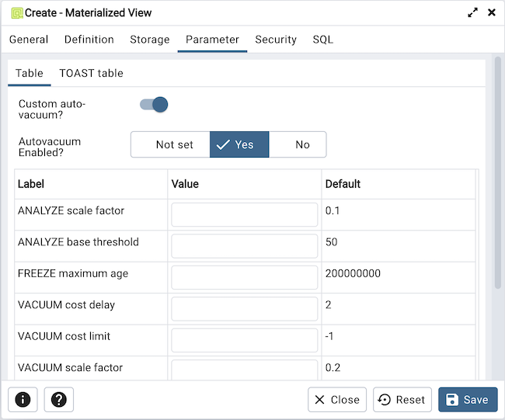505x420 pixels.
Task: Click the ANALYZE scale factor value field
Action: [245, 214]
